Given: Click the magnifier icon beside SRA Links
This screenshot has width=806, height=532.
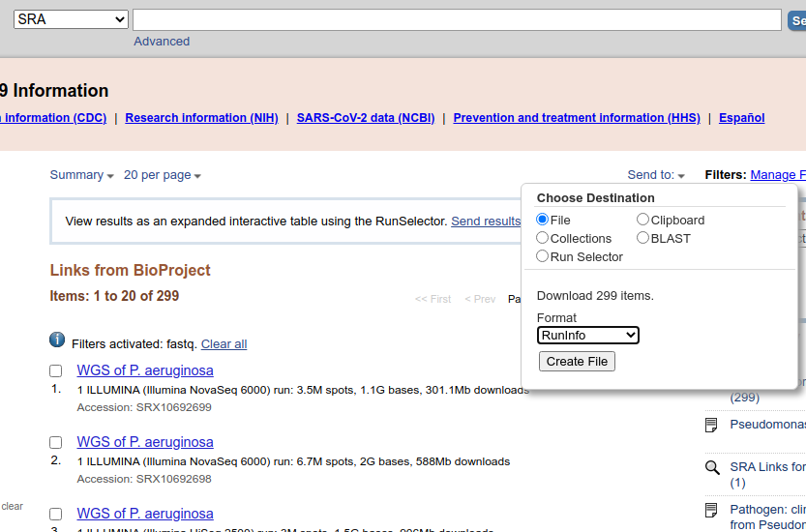Looking at the screenshot, I should click(712, 468).
